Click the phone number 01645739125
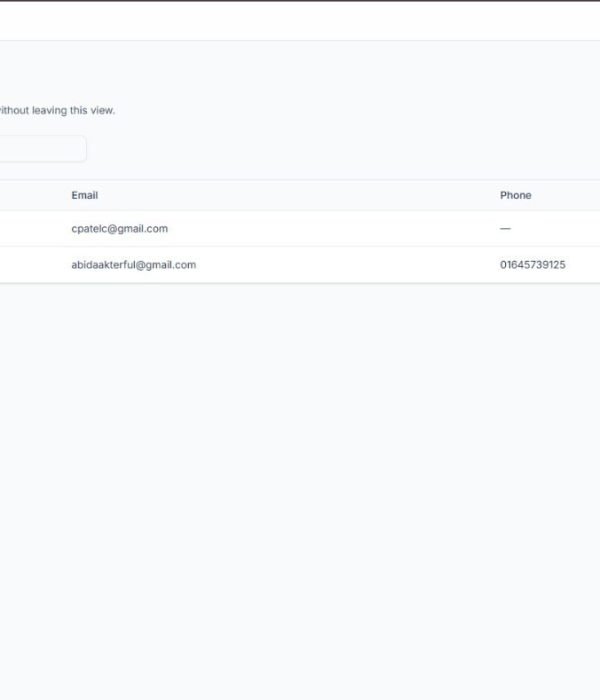 pyautogui.click(x=532, y=265)
